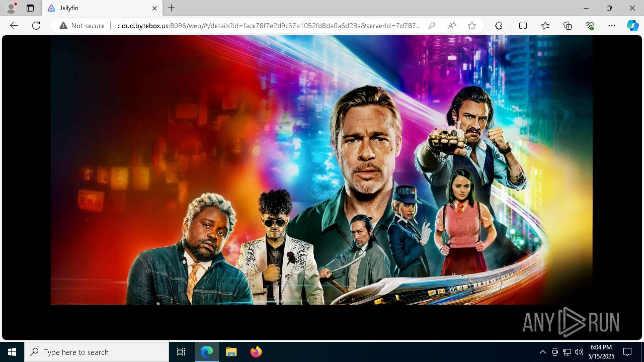This screenshot has height=362, width=644.
Task: Open the Action Center notifications
Action: coord(627,352)
